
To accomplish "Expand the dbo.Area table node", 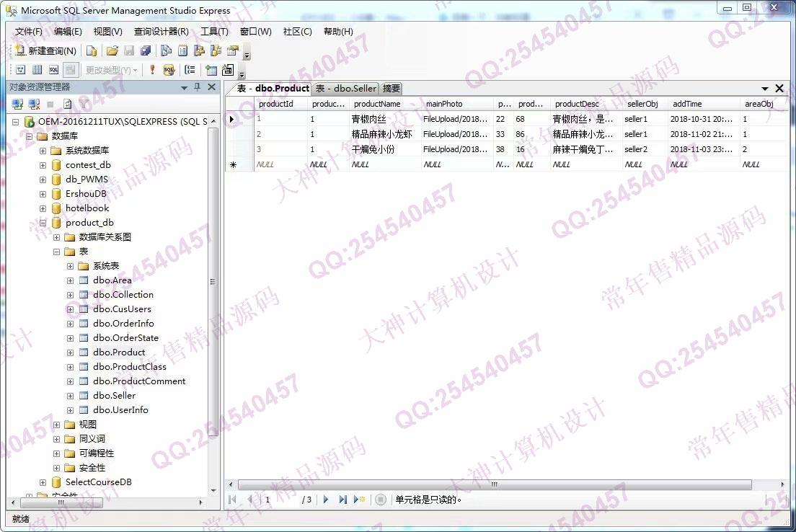I will pyautogui.click(x=70, y=280).
